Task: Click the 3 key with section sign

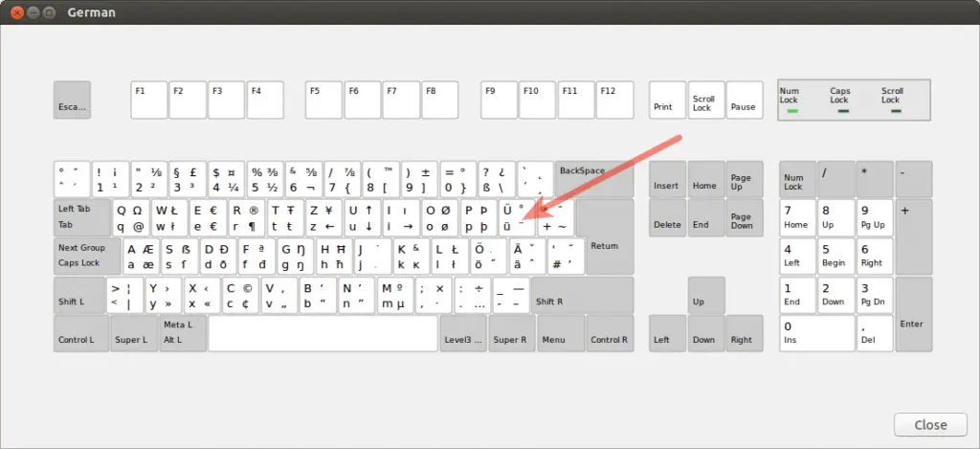Action: (x=188, y=179)
